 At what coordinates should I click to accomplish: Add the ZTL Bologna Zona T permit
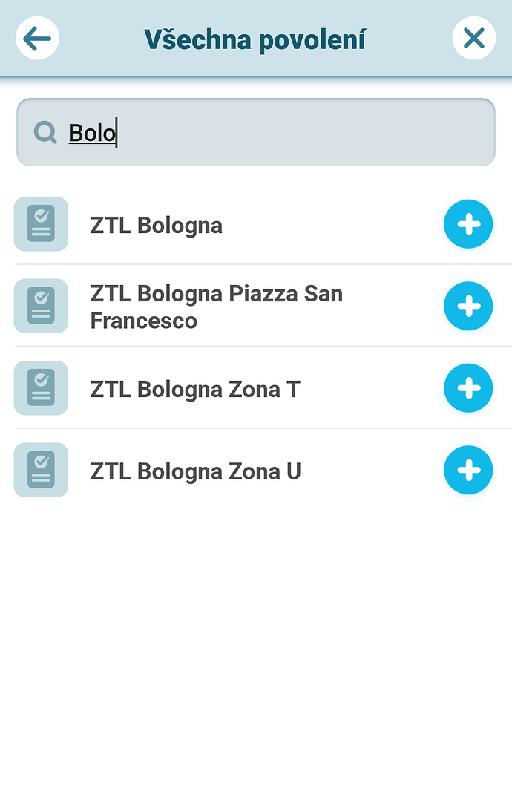pyautogui.click(x=467, y=388)
